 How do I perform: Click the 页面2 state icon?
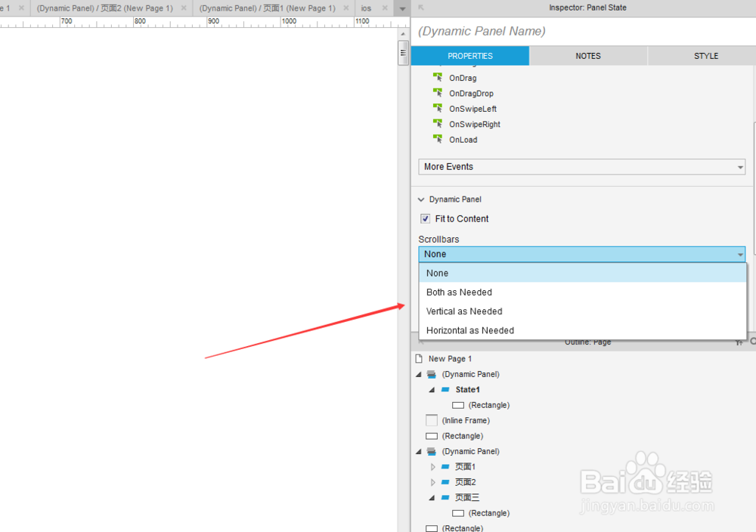tap(445, 482)
